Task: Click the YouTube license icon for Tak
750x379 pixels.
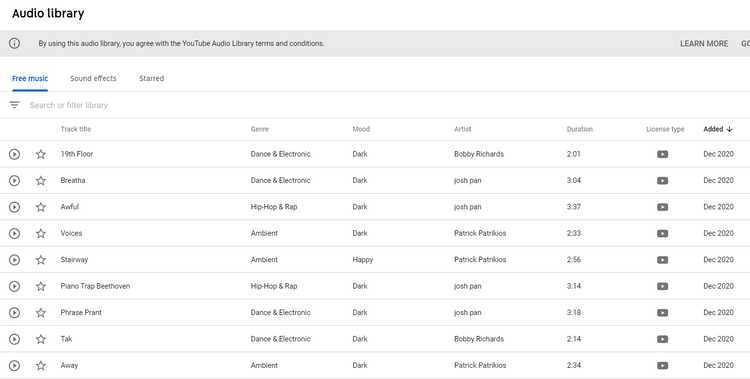Action: coord(662,339)
